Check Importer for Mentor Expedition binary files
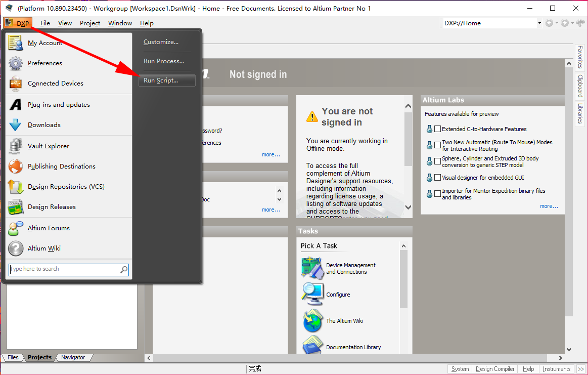 pyautogui.click(x=438, y=194)
